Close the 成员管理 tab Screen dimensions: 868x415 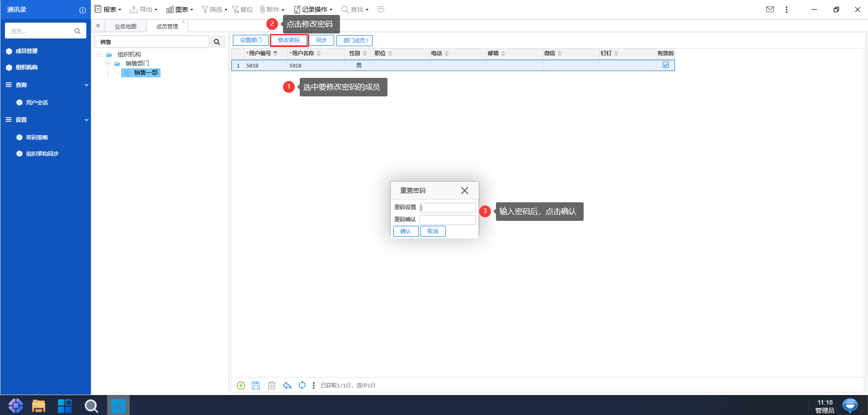point(184,22)
